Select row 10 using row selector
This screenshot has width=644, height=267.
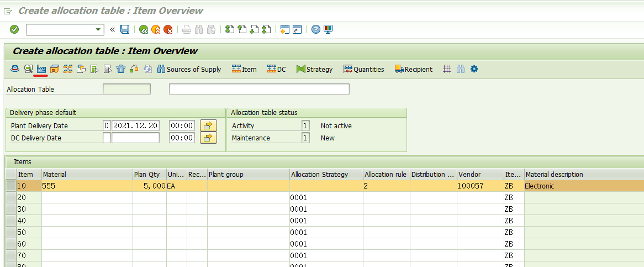click(10, 186)
